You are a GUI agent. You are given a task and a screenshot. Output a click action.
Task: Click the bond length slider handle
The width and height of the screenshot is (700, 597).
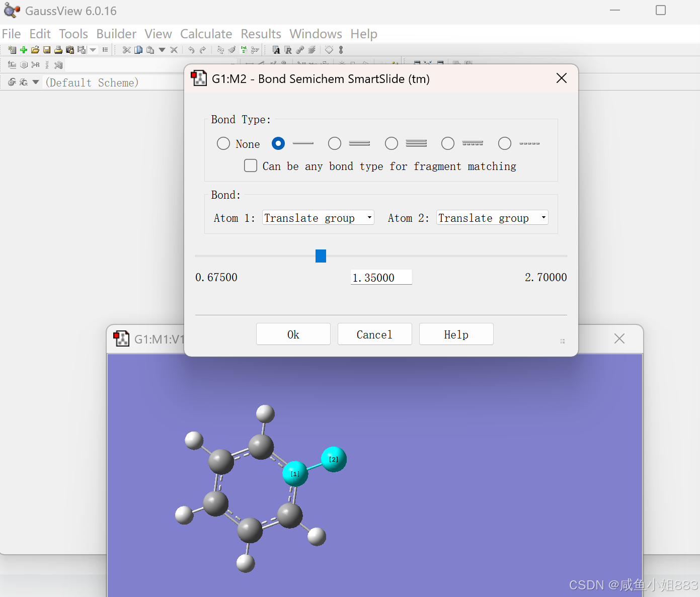321,256
